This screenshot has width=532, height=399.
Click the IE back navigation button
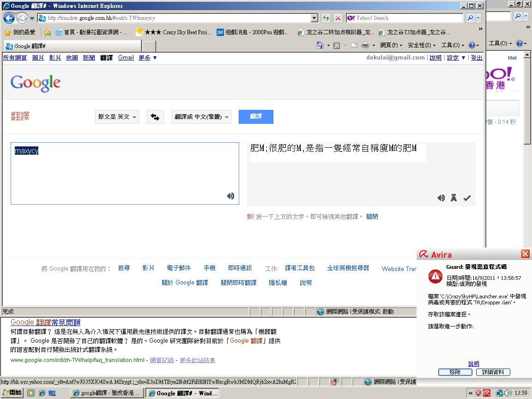click(x=9, y=18)
